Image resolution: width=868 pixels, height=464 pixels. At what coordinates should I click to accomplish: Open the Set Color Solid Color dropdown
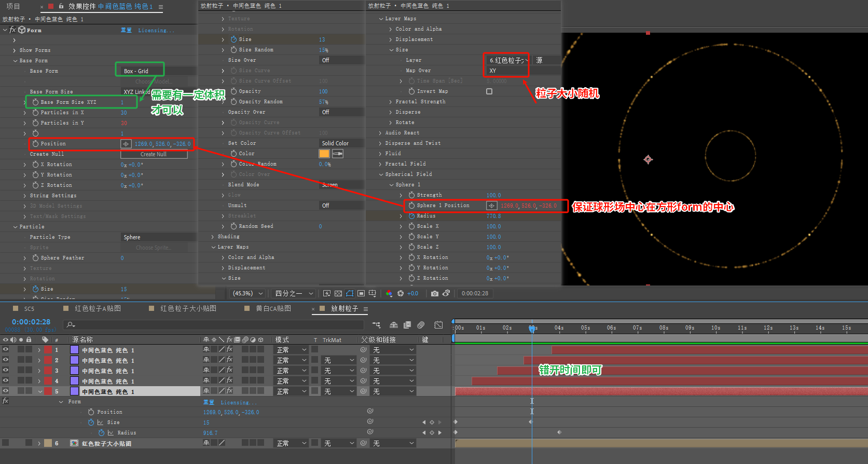tap(341, 143)
